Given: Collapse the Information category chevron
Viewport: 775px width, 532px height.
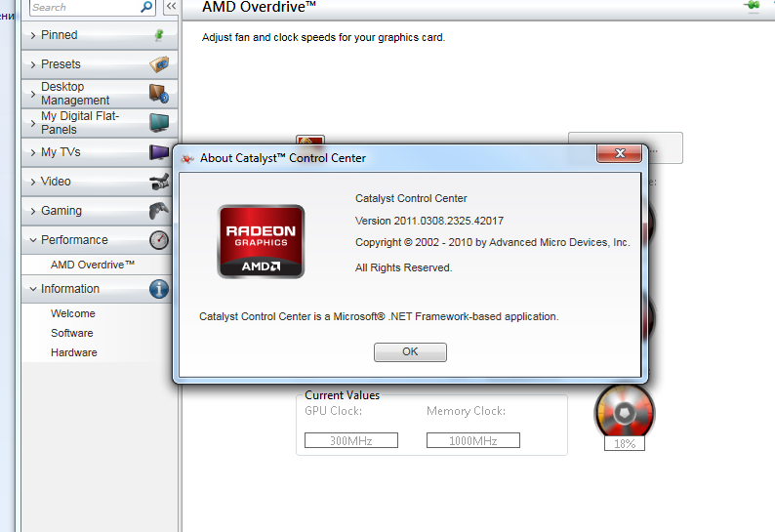Looking at the screenshot, I should coord(33,289).
